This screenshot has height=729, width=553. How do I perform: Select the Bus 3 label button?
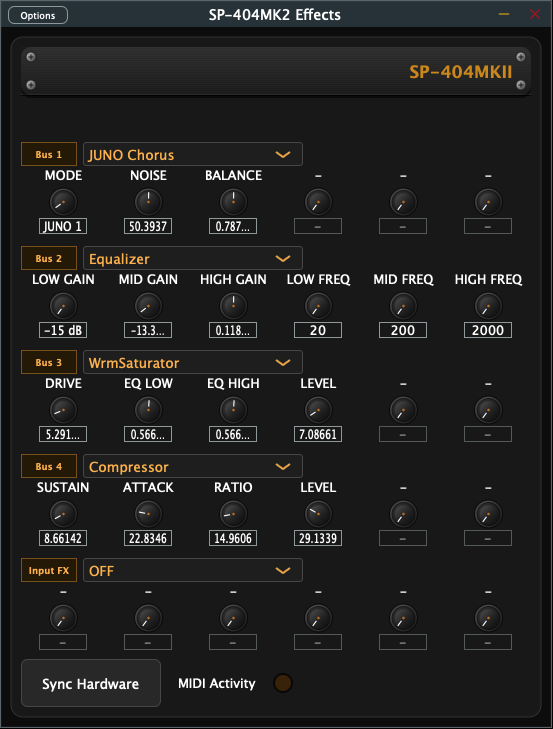pyautogui.click(x=49, y=363)
